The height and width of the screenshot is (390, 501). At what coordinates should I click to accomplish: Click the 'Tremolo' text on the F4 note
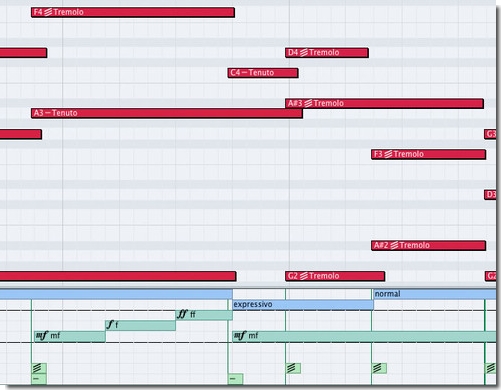tap(68, 12)
